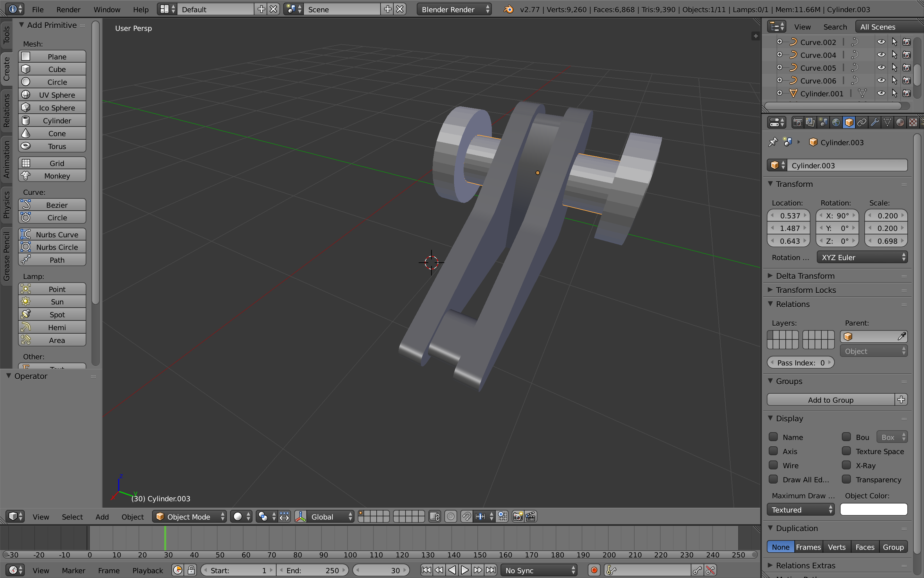Image resolution: width=924 pixels, height=578 pixels.
Task: Click the Monkey mesh primitive icon
Action: 26,176
